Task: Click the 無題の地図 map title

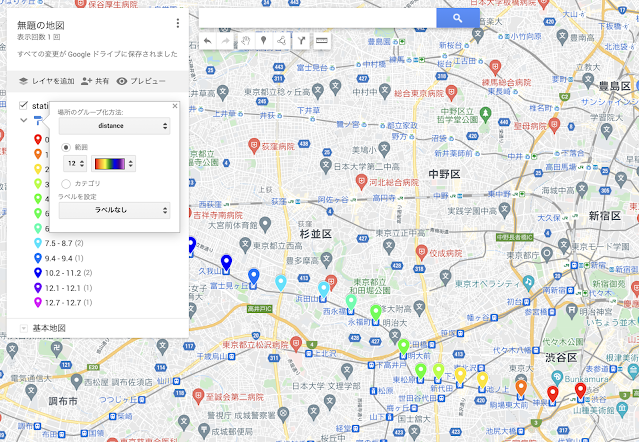Action: pos(41,25)
